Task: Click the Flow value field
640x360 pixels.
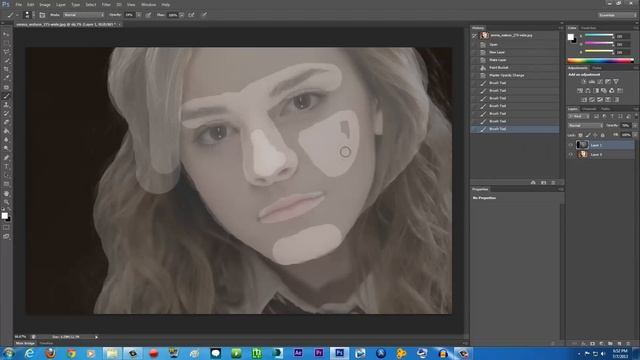Action: [173, 15]
